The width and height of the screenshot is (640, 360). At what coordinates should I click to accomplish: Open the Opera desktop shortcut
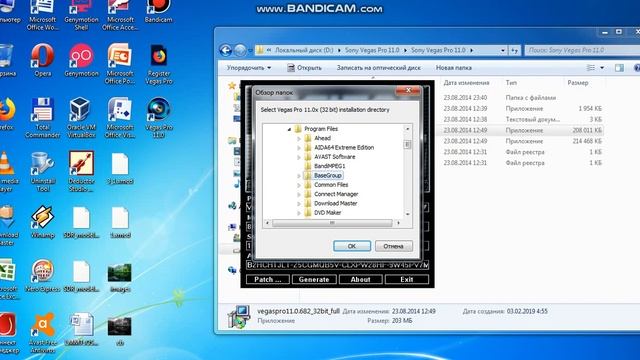coord(42,60)
